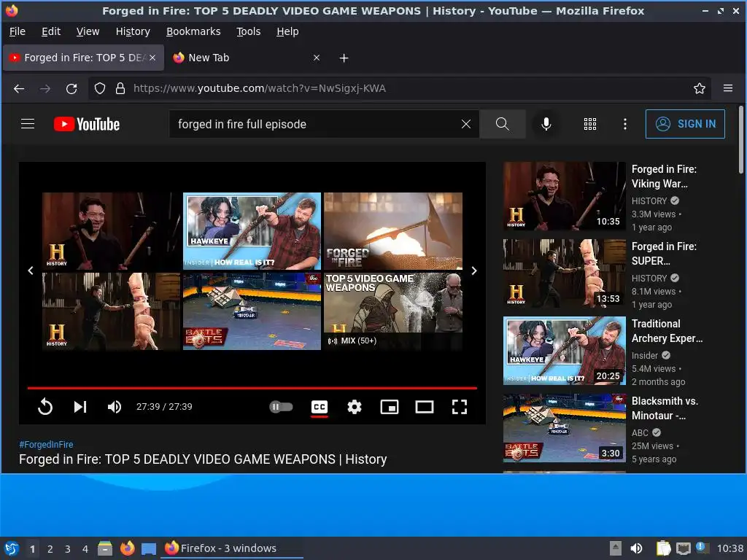Open a new browser tab

(344, 58)
